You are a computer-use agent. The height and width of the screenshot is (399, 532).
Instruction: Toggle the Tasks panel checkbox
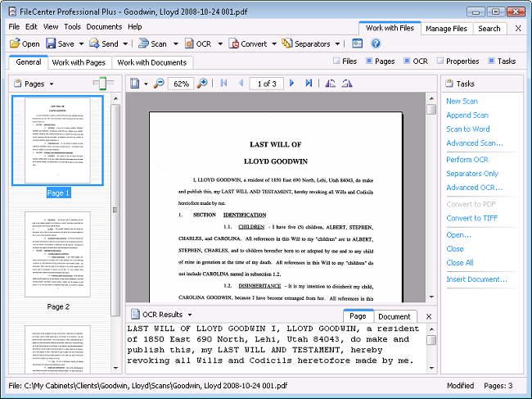pyautogui.click(x=491, y=61)
